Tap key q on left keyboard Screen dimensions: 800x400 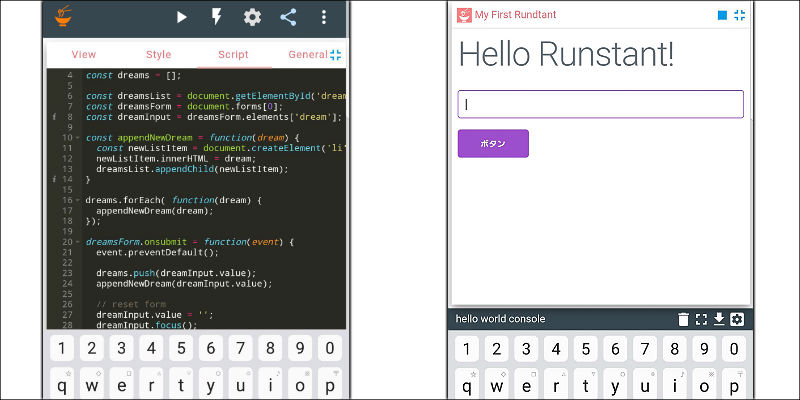pos(62,384)
